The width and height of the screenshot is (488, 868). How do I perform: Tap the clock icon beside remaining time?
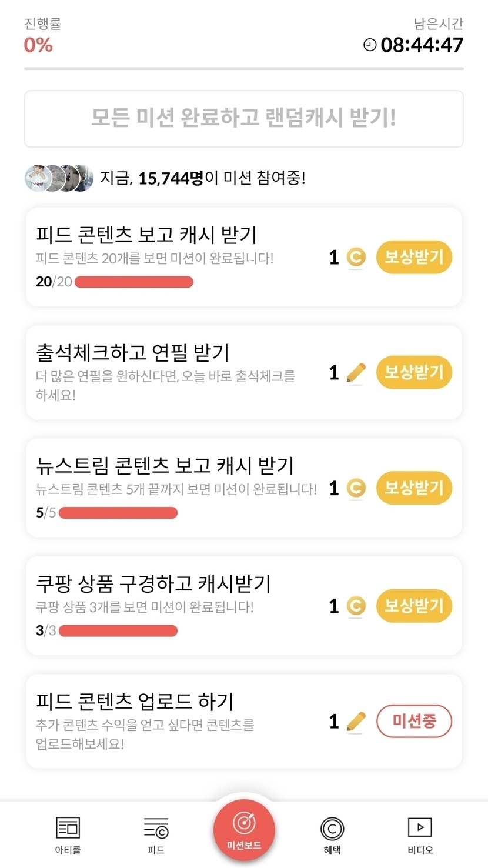point(370,45)
